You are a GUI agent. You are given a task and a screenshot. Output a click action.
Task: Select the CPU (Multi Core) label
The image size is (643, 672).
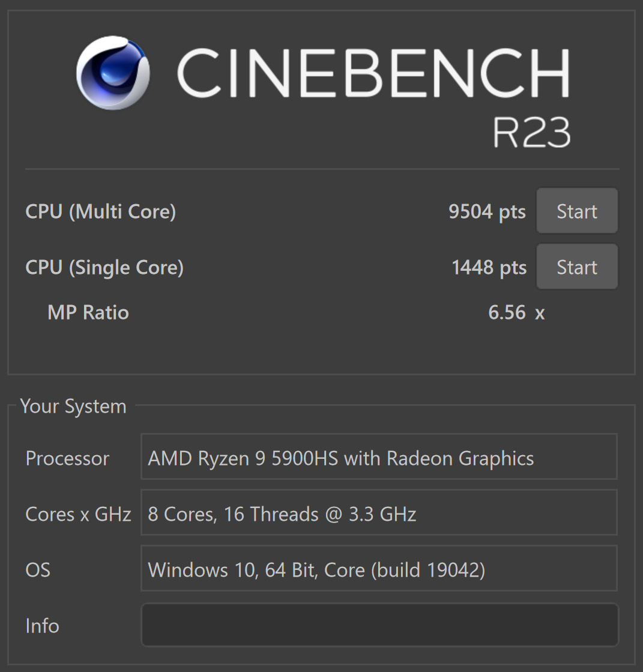tap(101, 212)
